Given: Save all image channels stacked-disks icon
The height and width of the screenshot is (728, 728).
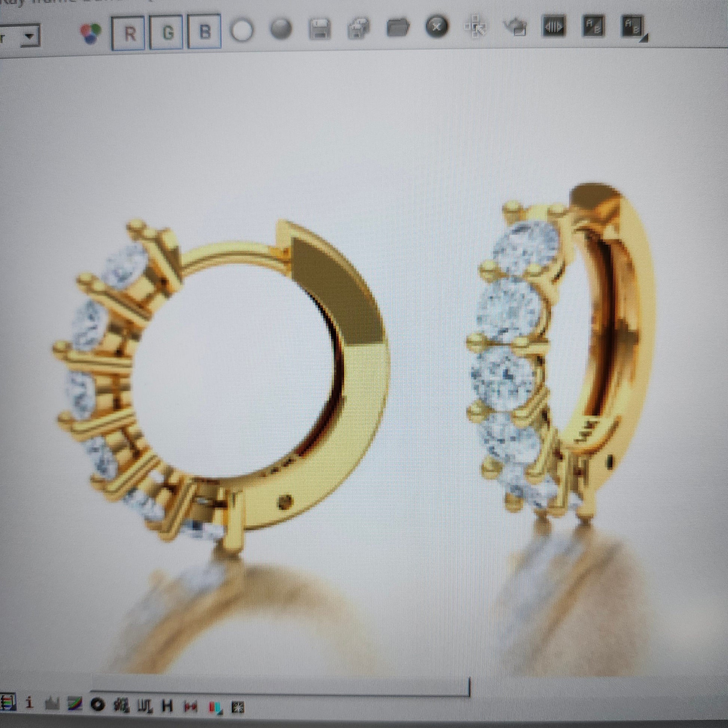Looking at the screenshot, I should click(358, 28).
